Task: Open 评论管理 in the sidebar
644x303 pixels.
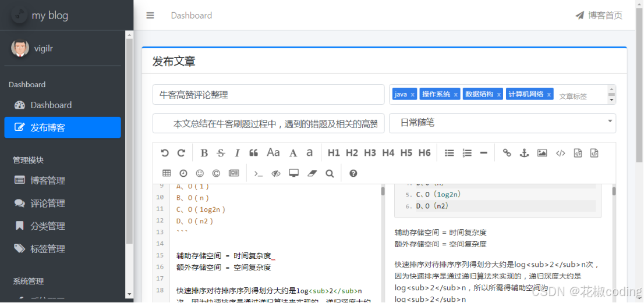Action: [62, 204]
